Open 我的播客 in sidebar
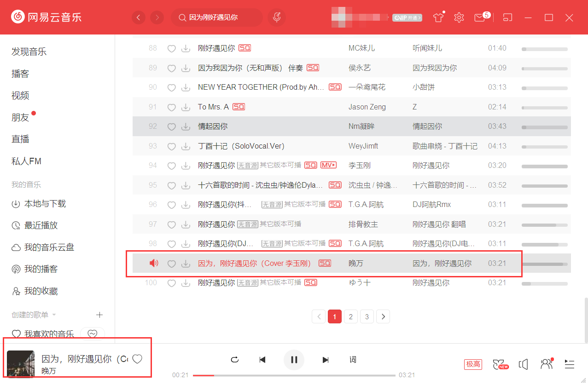588x385 pixels. [35, 269]
